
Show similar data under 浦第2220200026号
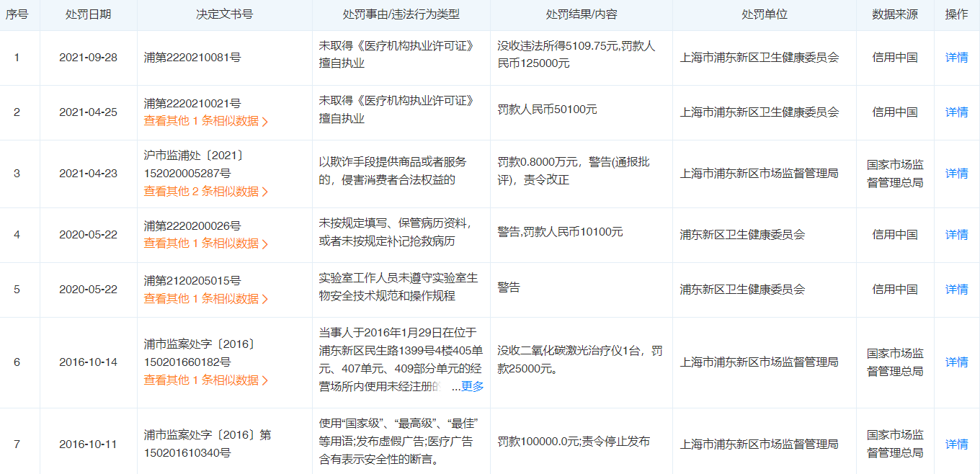click(x=205, y=243)
